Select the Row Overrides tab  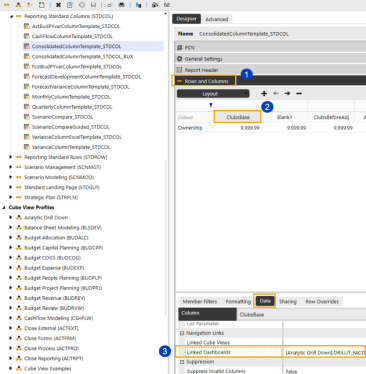[x=322, y=301]
